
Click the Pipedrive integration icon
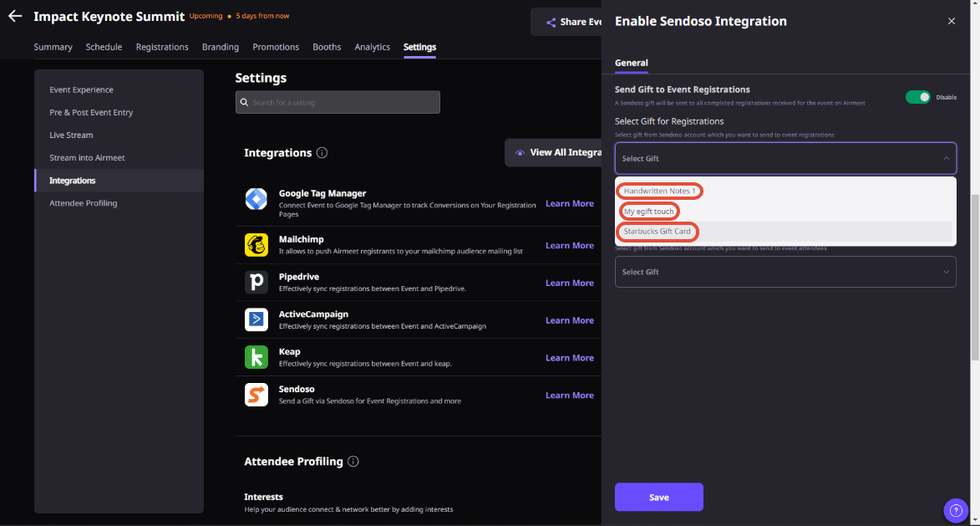[256, 282]
